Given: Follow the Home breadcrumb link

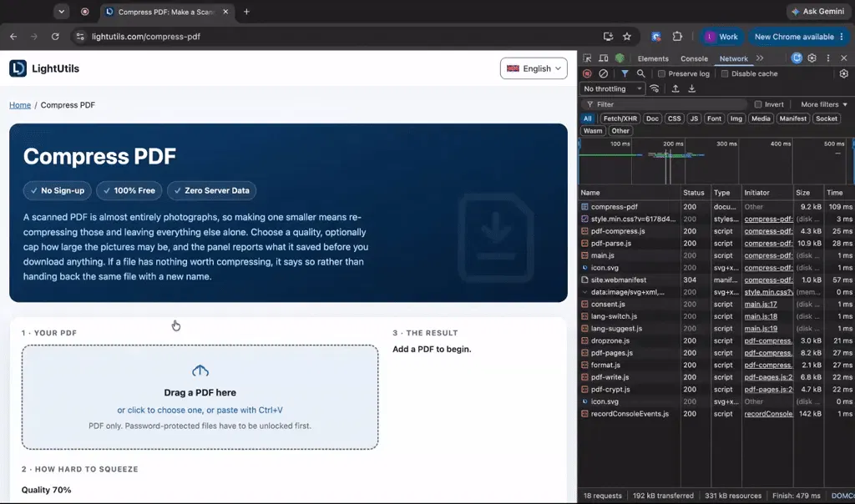Looking at the screenshot, I should 20,105.
